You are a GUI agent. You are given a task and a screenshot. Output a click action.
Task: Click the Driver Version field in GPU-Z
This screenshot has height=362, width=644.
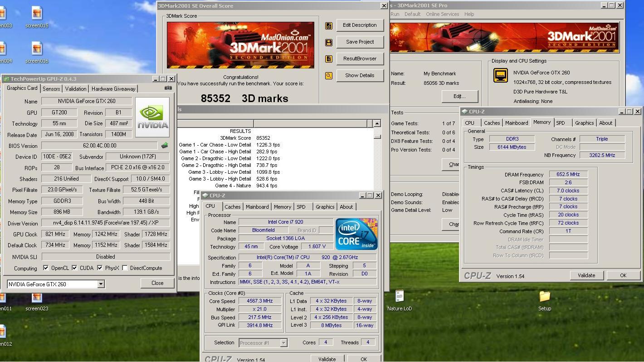106,223
